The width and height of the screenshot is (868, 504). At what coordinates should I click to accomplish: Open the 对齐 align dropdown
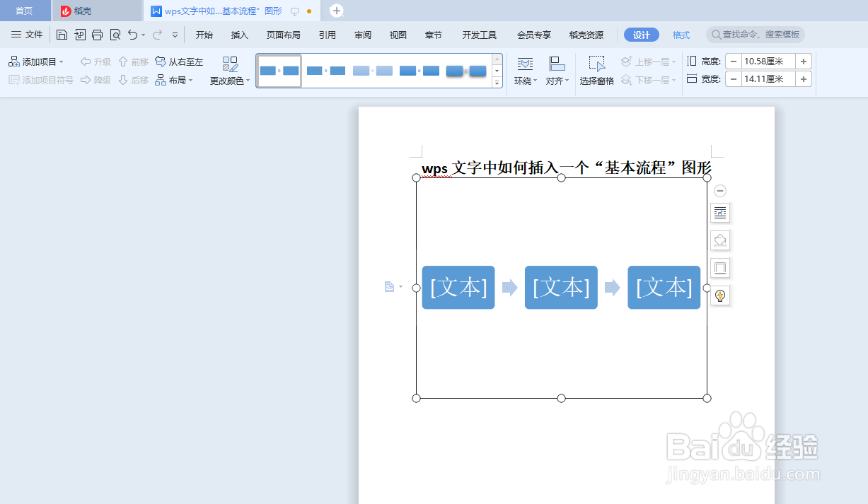click(557, 71)
